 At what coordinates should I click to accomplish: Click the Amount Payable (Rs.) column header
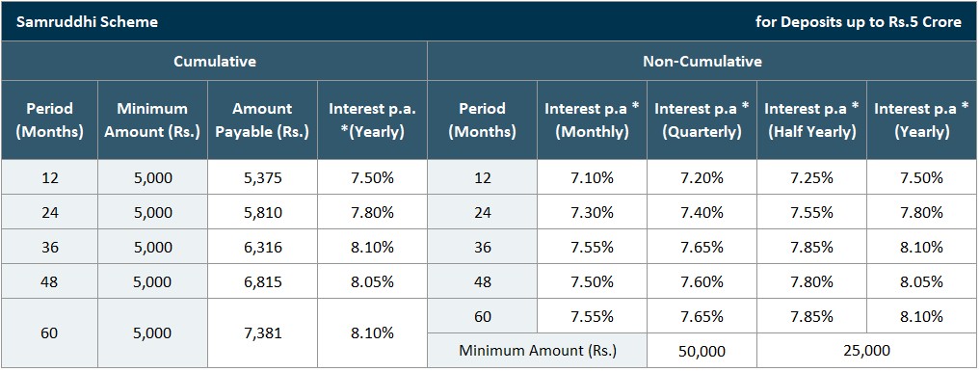click(262, 120)
